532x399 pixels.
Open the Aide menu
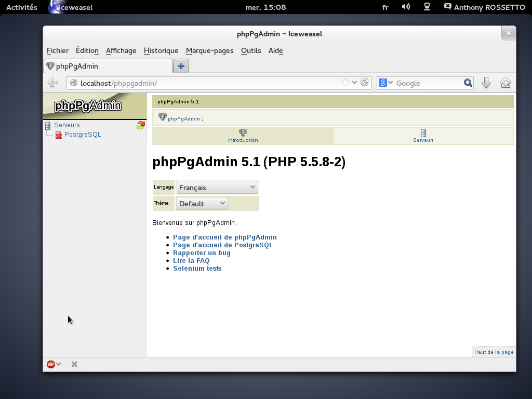coord(275,50)
